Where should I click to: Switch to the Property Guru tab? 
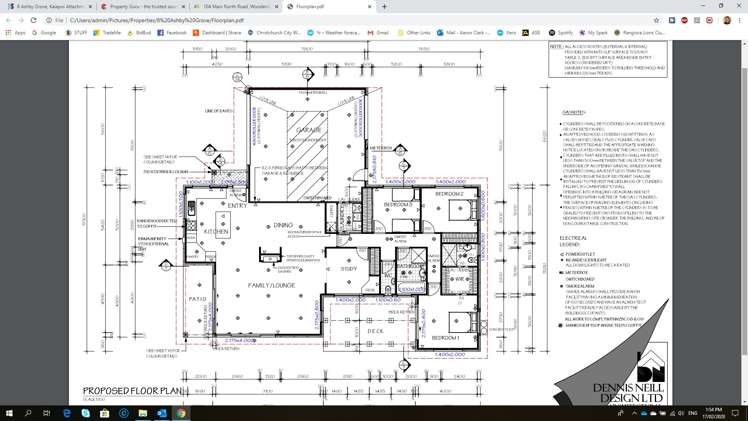pos(140,6)
